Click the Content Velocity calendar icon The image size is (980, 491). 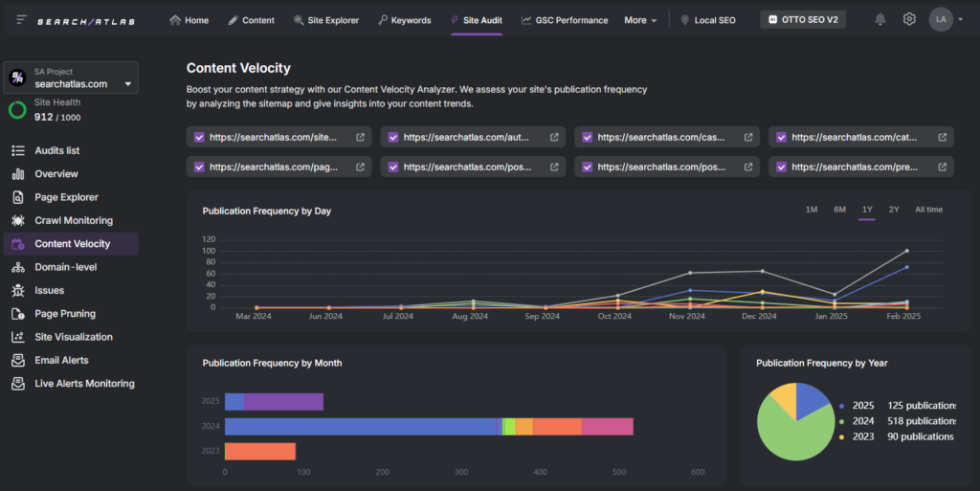pyautogui.click(x=18, y=244)
